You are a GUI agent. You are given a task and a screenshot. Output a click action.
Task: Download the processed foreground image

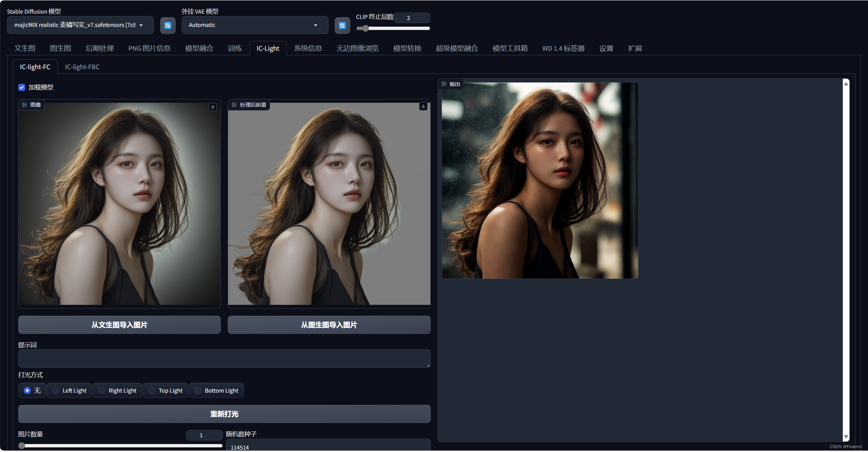[x=423, y=106]
